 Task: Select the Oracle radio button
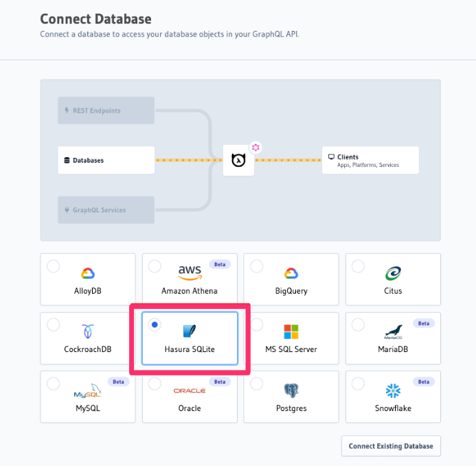tap(155, 384)
